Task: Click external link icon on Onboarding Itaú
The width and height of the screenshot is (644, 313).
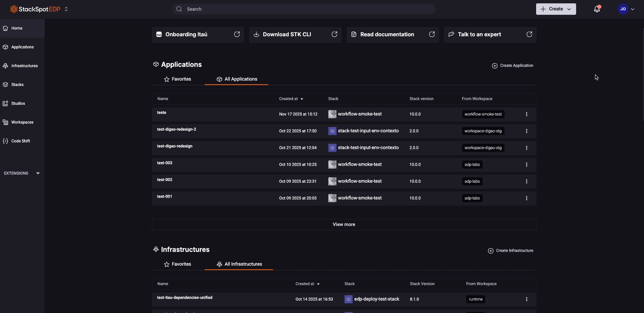Action: (237, 35)
